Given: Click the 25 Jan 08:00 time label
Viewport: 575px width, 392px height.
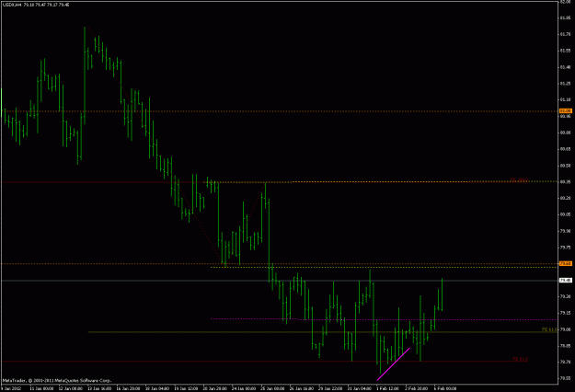Looking at the screenshot, I should (273, 388).
